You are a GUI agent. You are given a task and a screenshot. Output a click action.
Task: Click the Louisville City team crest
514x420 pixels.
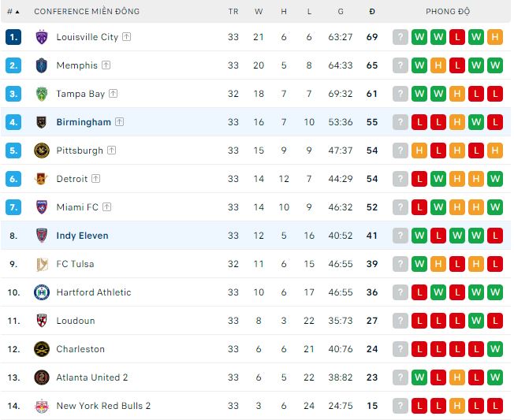[x=42, y=37]
